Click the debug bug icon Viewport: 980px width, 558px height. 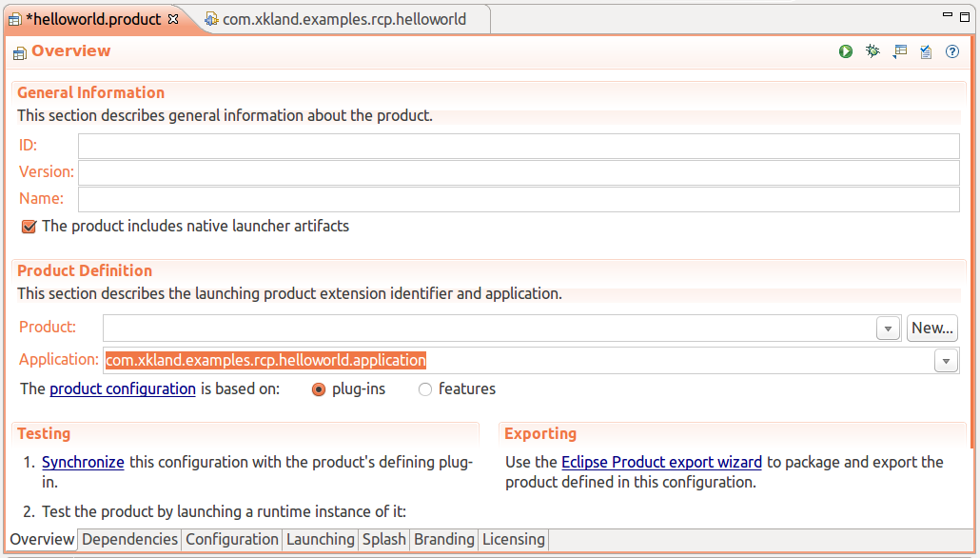(x=872, y=52)
